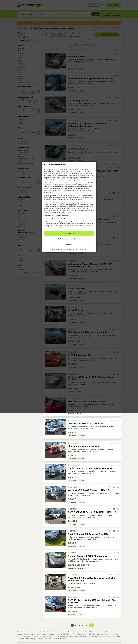Open Impressum link in consent dialog
Screen dimensions: 138x644
55,249
